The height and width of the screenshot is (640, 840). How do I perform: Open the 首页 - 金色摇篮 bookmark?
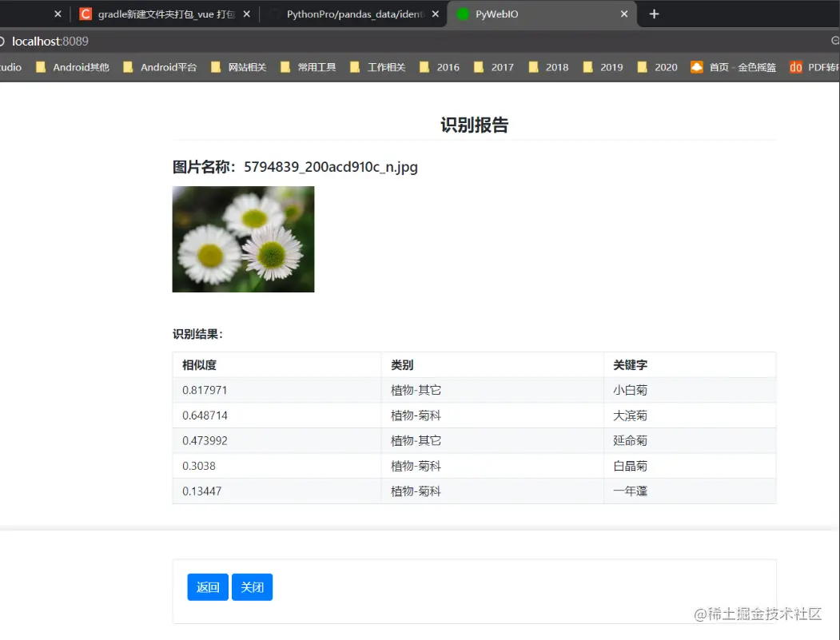[x=734, y=67]
